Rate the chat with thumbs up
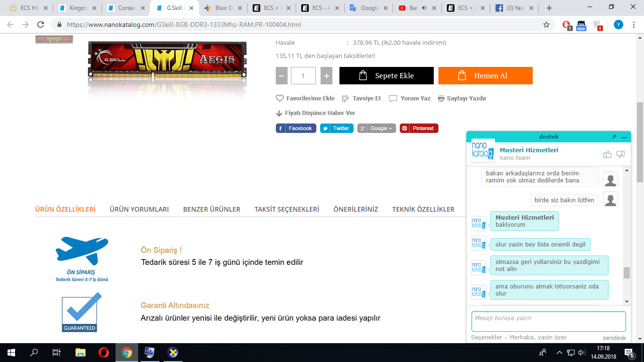Image resolution: width=644 pixels, height=362 pixels. (607, 154)
